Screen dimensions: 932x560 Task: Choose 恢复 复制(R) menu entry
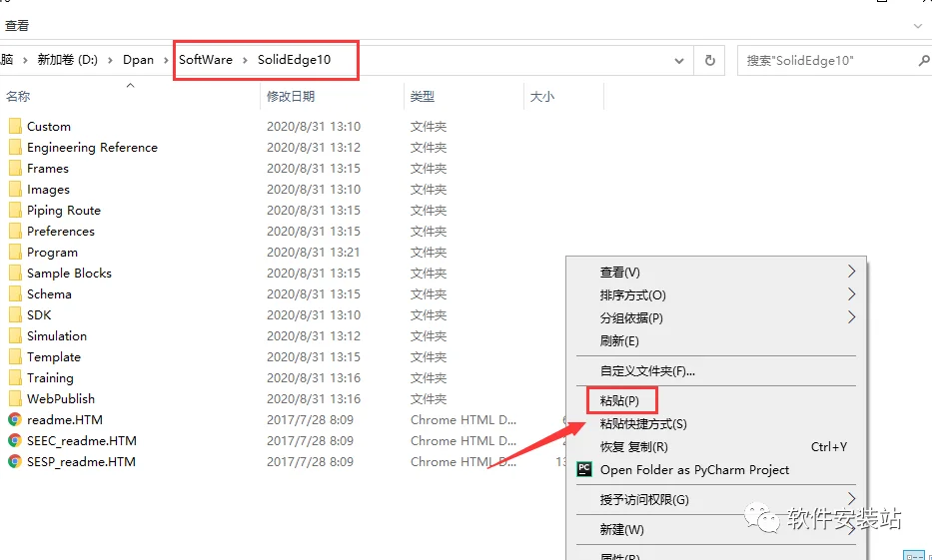coord(633,446)
